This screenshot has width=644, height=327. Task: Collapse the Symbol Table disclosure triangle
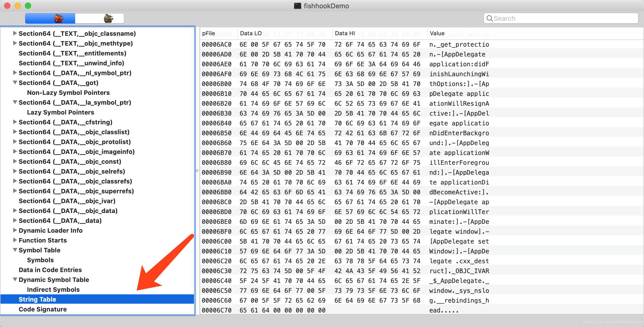[x=15, y=250]
